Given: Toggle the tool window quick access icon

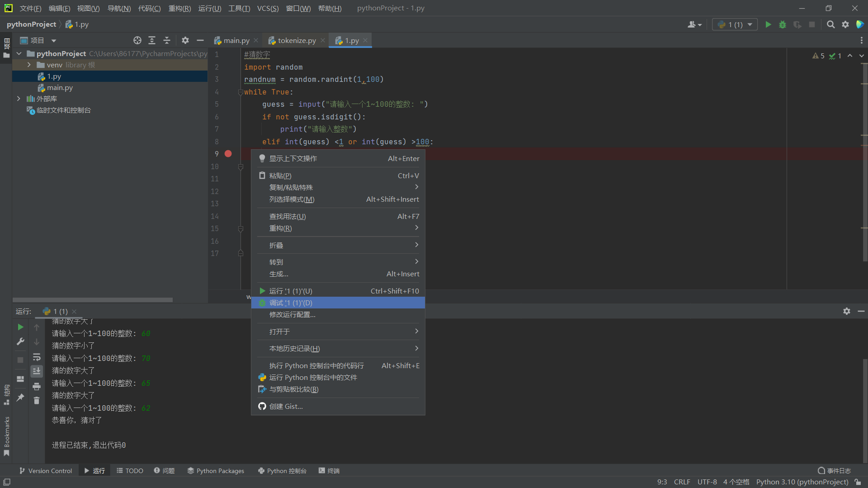Looking at the screenshot, I should click(x=7, y=482).
